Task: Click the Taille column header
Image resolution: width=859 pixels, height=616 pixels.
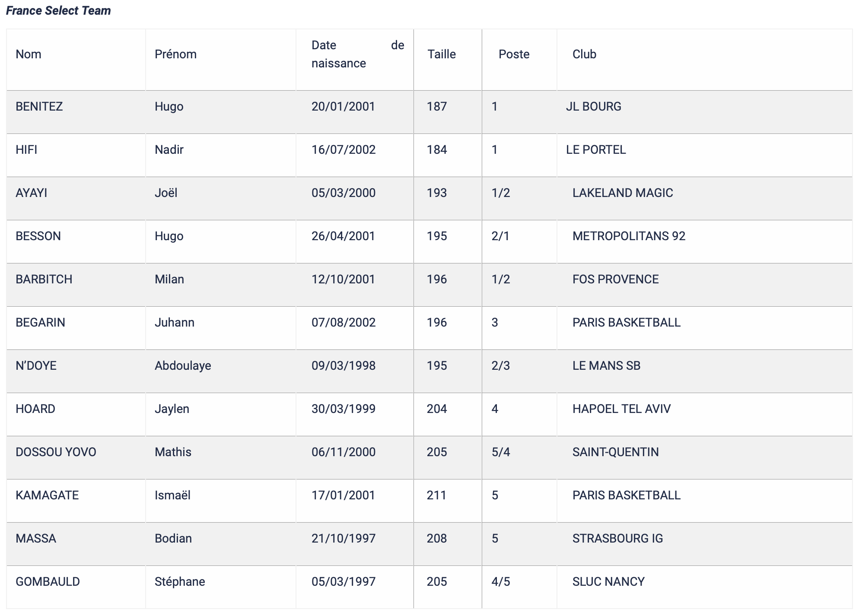Action: [442, 54]
